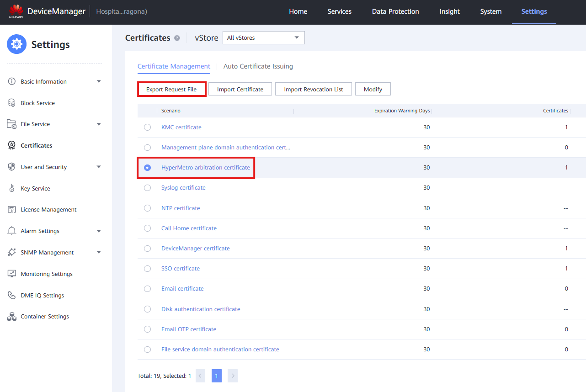This screenshot has width=586, height=392.
Task: Open the Data Protection menu
Action: 395,11
